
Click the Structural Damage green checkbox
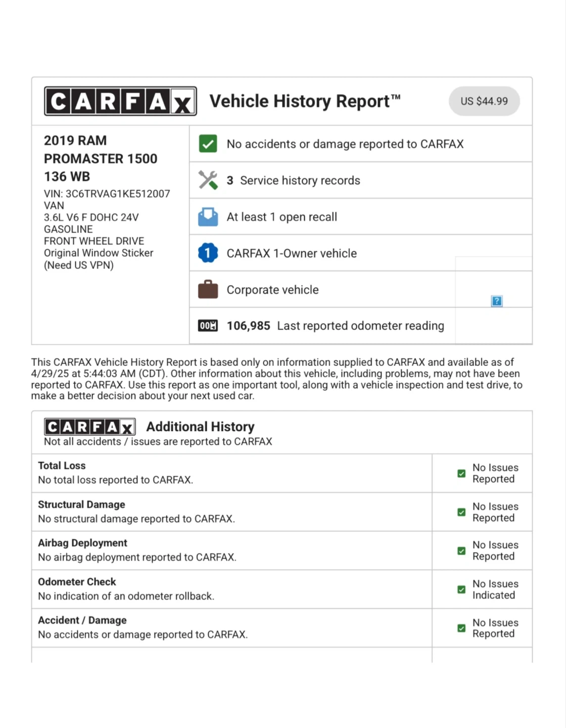point(461,512)
